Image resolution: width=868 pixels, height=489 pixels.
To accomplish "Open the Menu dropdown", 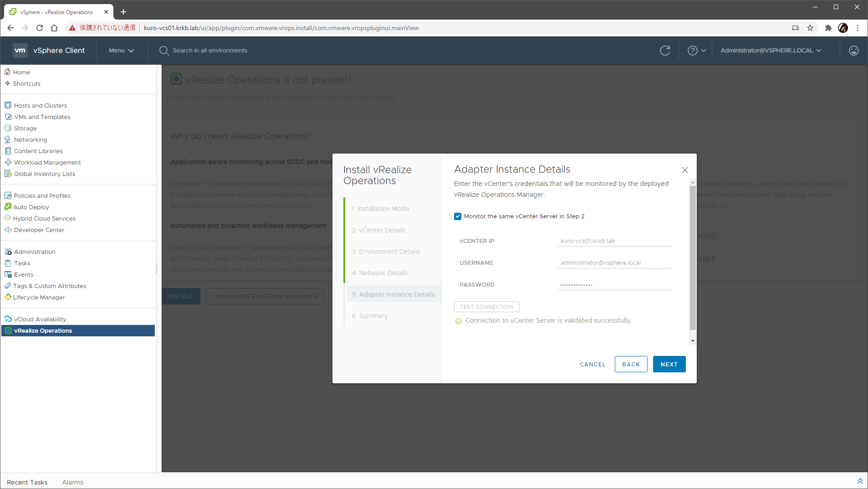I will [121, 51].
